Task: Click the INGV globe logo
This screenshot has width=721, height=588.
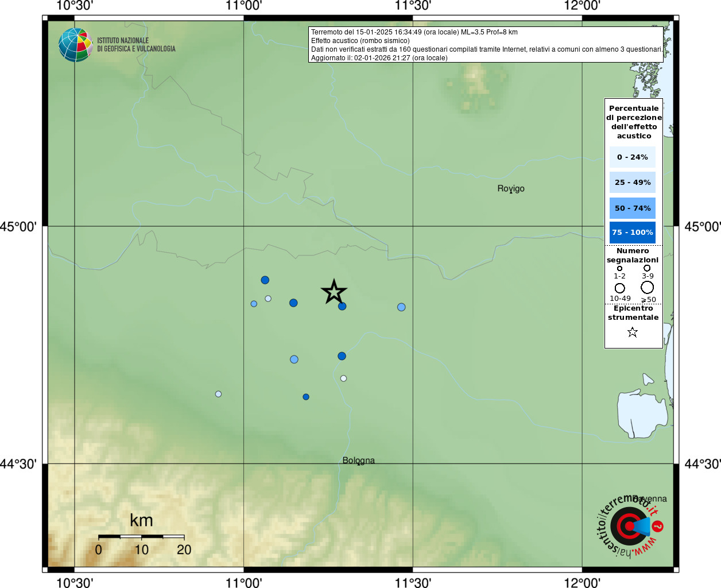Action: [76, 45]
